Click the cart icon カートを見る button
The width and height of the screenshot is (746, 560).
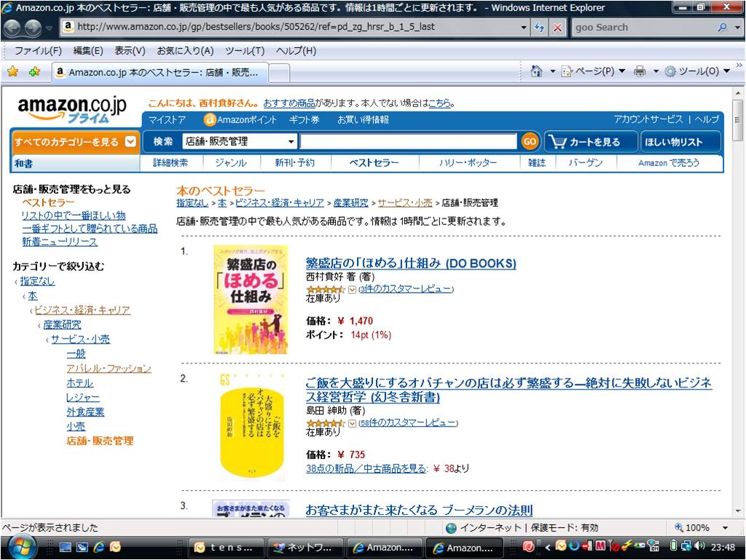[590, 142]
